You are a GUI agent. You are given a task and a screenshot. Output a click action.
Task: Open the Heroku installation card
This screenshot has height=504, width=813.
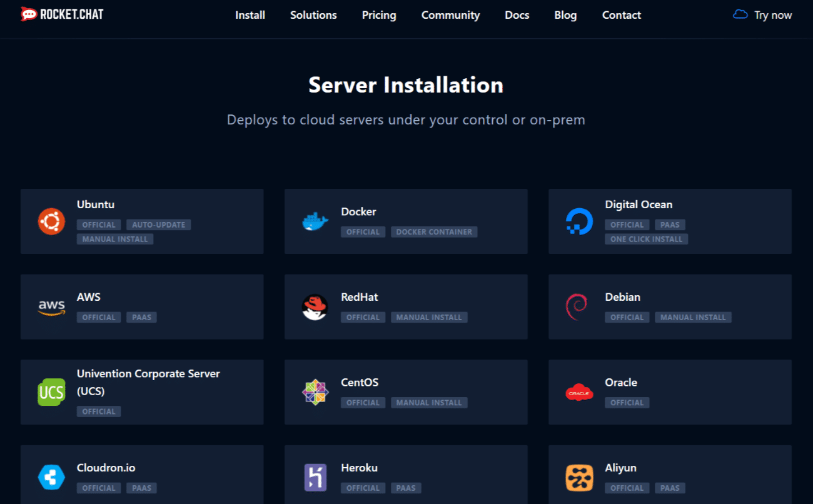pos(405,476)
